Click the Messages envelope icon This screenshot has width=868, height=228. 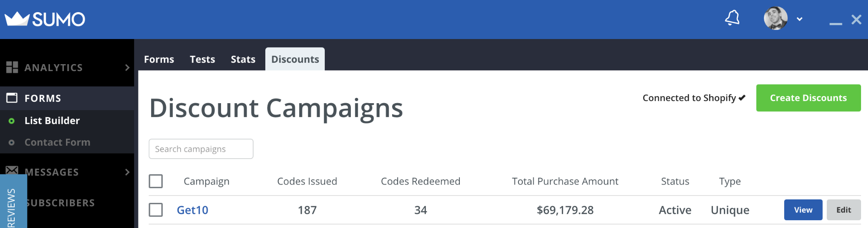12,170
